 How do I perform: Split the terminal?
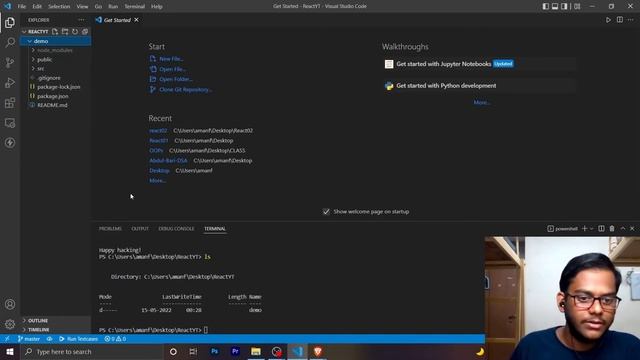(x=601, y=229)
